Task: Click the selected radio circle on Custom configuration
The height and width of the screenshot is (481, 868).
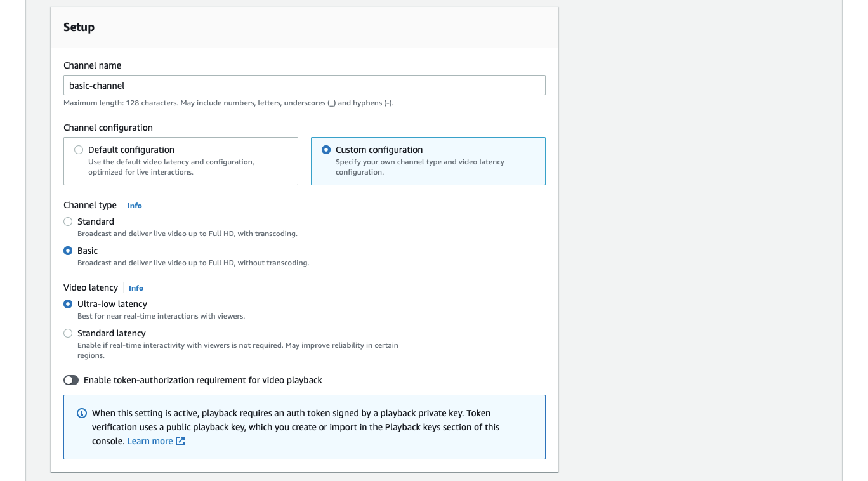Action: coord(325,150)
